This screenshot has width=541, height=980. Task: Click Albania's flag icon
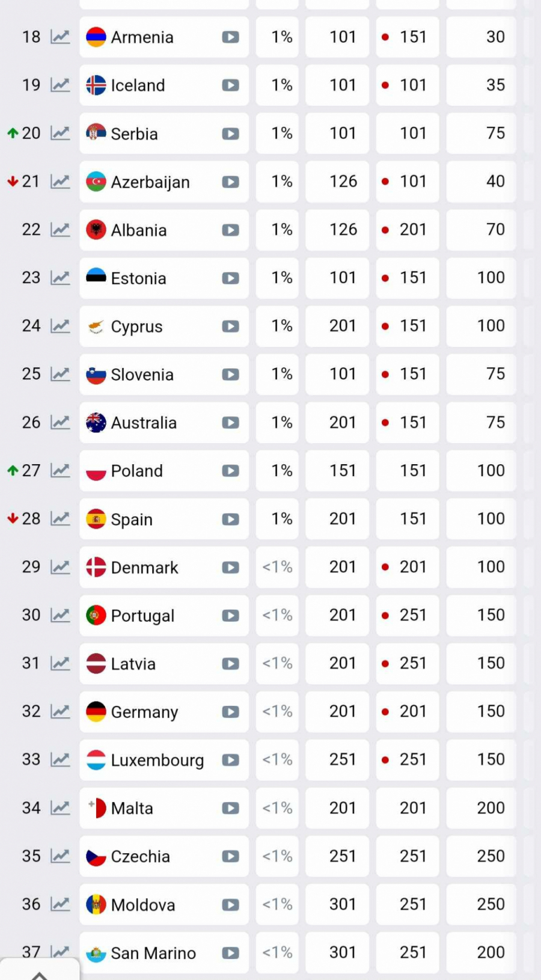point(96,230)
